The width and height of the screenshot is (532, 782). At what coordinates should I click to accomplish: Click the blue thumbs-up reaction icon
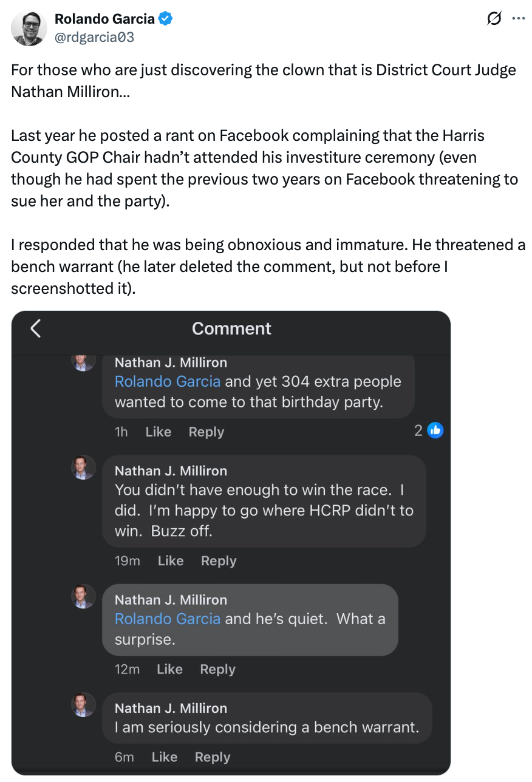(x=435, y=430)
